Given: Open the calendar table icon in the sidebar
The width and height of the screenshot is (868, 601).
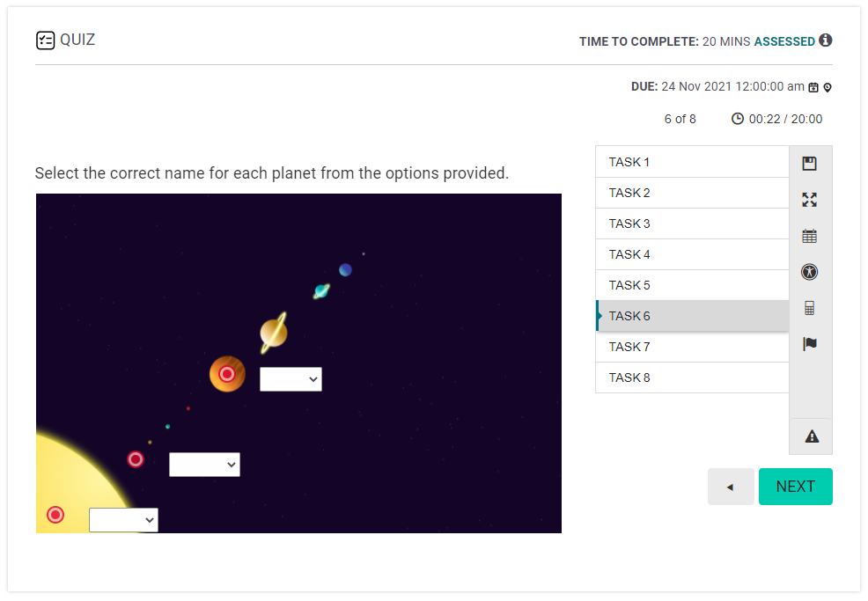Looking at the screenshot, I should click(810, 236).
